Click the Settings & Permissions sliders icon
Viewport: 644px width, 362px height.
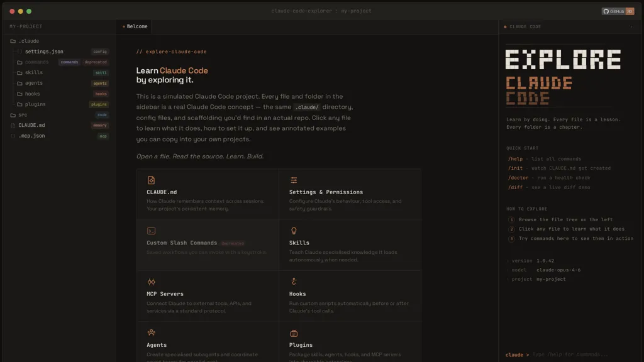click(294, 180)
